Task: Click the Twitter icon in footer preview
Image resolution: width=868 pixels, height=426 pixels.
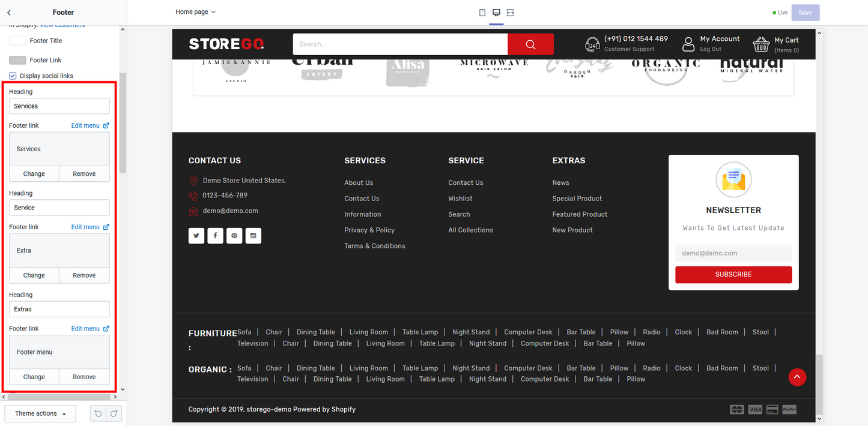Action: coord(196,235)
